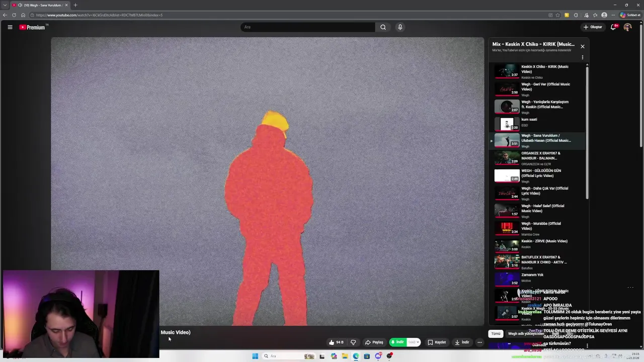Close the Mix playlist panel

click(582, 46)
